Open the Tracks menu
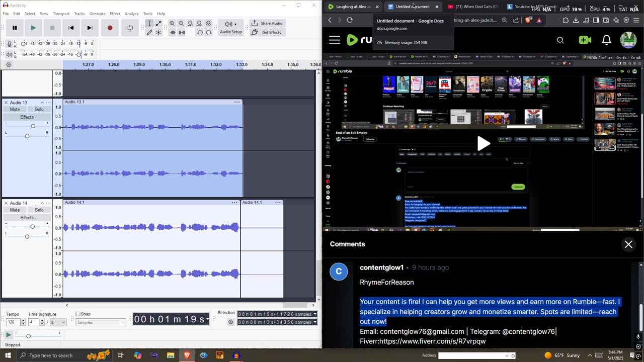This screenshot has width=644, height=362. [79, 14]
